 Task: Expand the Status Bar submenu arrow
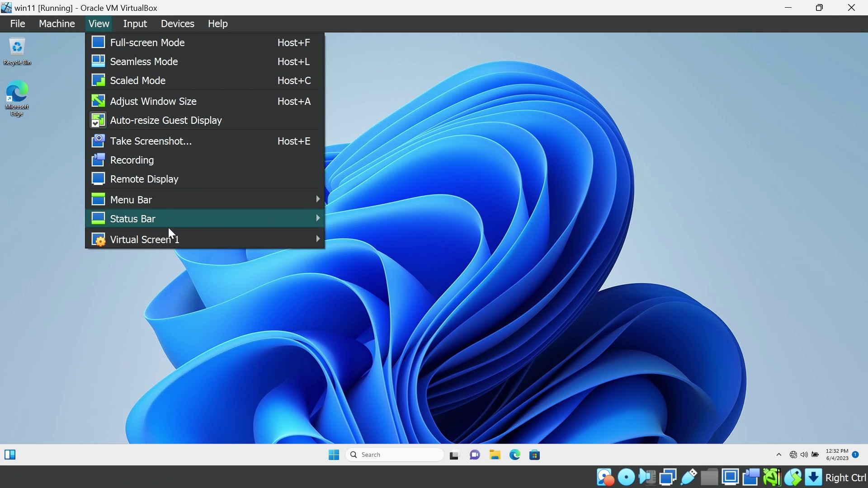pos(318,218)
